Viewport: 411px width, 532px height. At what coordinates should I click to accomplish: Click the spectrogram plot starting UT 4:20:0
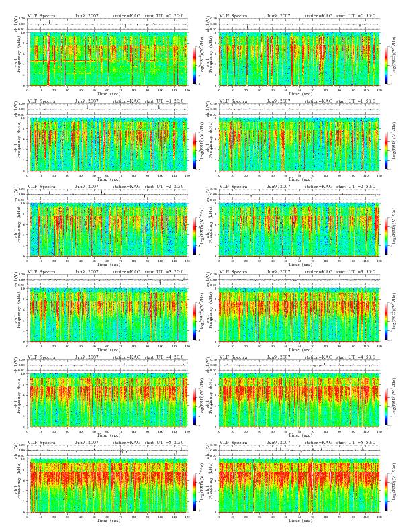coord(107,400)
